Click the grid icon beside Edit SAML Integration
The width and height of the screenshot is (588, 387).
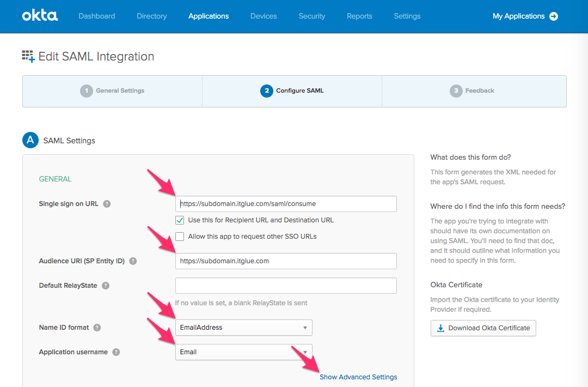(27, 56)
